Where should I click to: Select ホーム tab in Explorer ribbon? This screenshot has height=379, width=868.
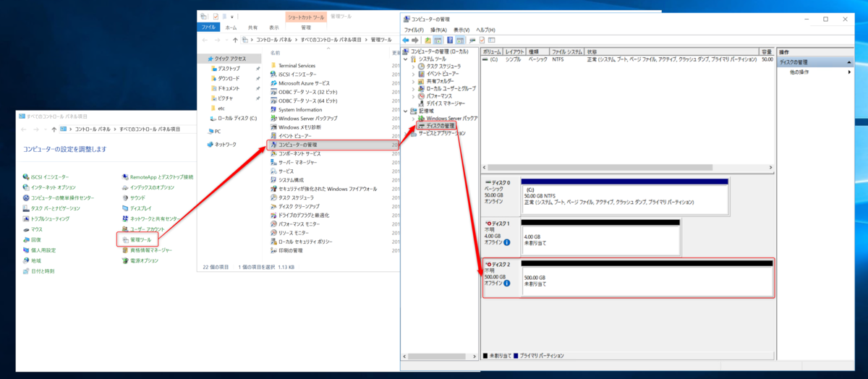[x=231, y=27]
